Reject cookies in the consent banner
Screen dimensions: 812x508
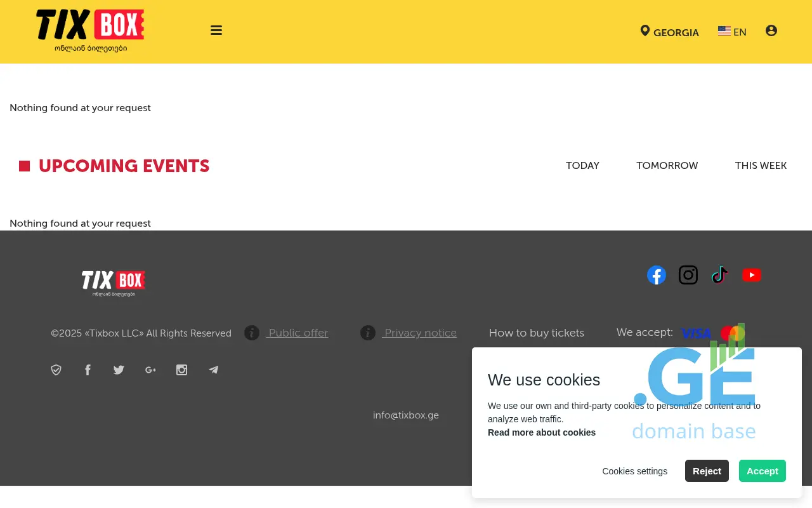707,471
